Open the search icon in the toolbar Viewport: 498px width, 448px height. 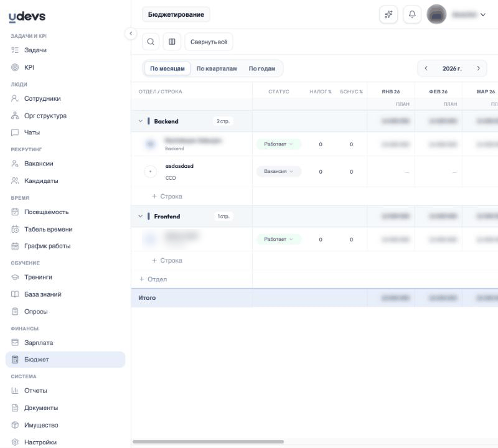[151, 42]
